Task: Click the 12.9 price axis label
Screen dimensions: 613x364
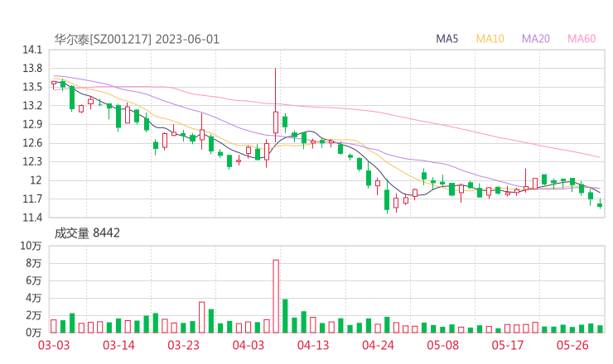Action: tap(32, 124)
